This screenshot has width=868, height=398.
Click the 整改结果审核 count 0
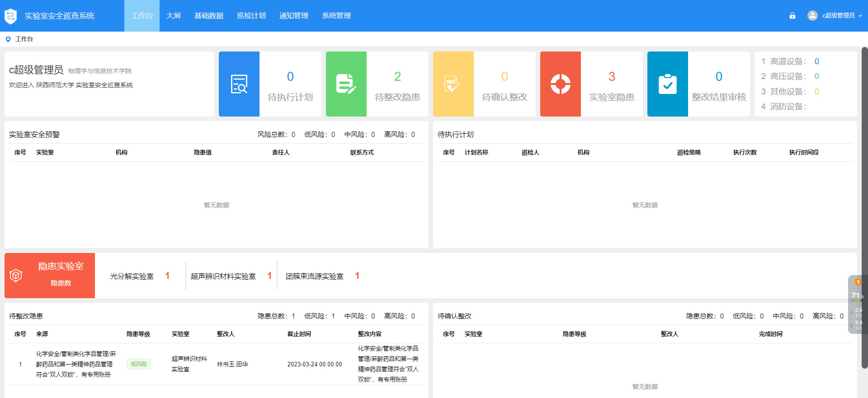(x=719, y=76)
